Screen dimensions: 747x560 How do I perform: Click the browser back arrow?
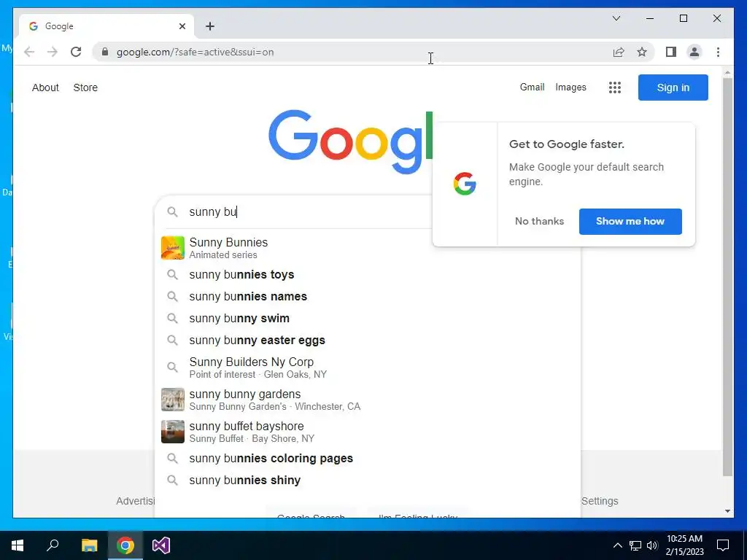coord(29,52)
